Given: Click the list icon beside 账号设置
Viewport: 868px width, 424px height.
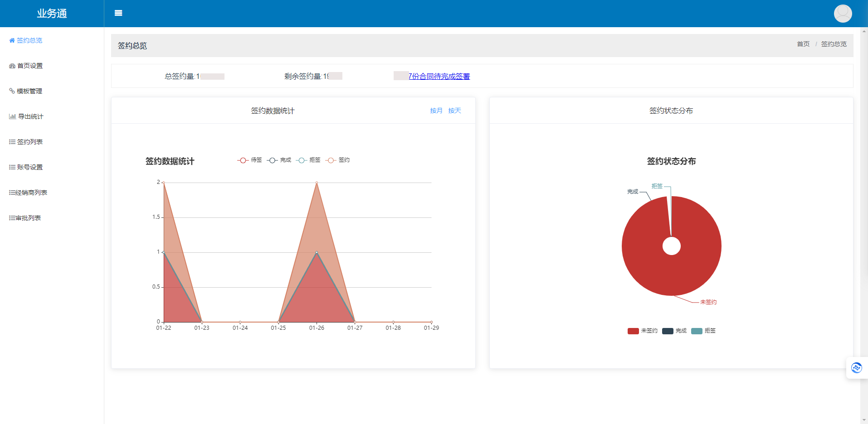Looking at the screenshot, I should tap(12, 167).
